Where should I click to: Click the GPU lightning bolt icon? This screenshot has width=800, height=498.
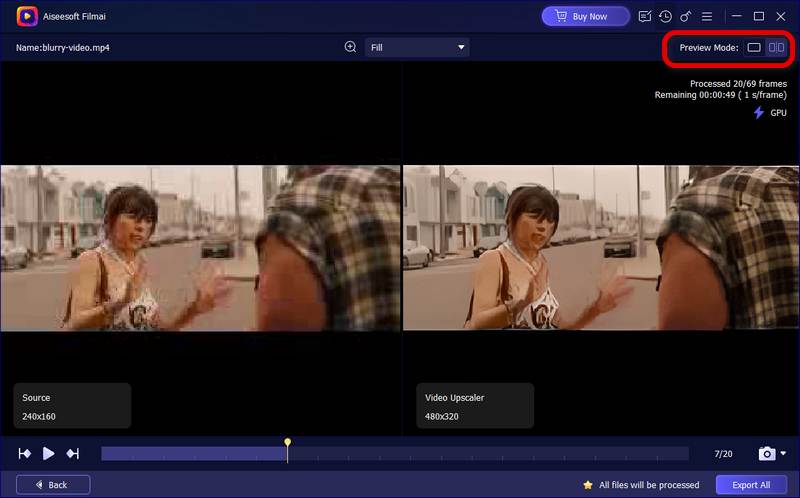[x=759, y=113]
